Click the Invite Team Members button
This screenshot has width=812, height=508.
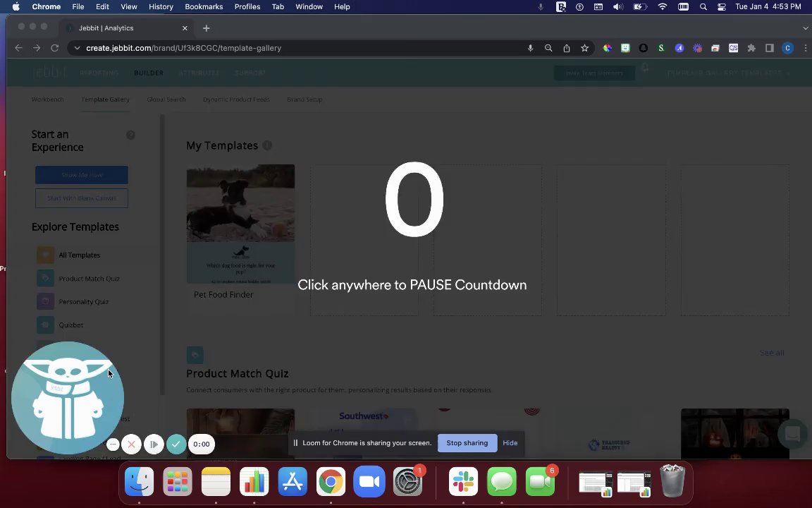coord(594,73)
